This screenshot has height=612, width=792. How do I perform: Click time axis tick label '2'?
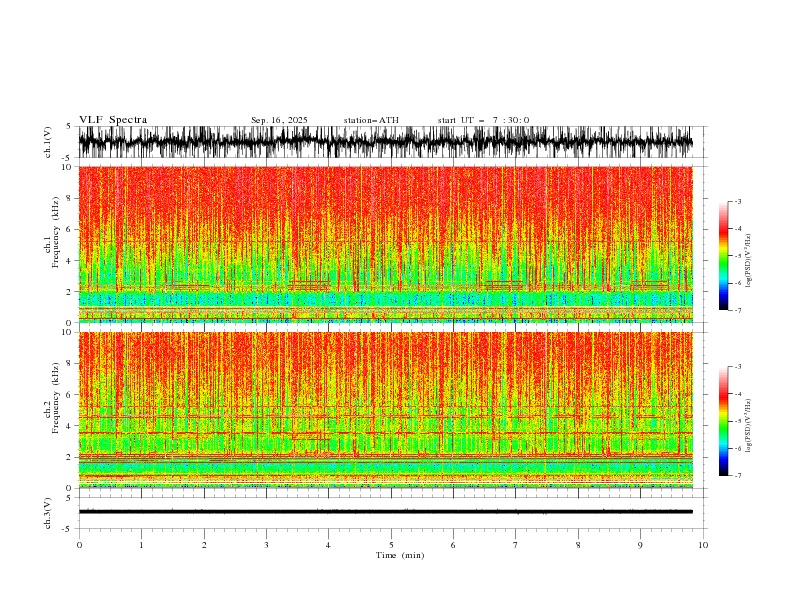coord(204,545)
